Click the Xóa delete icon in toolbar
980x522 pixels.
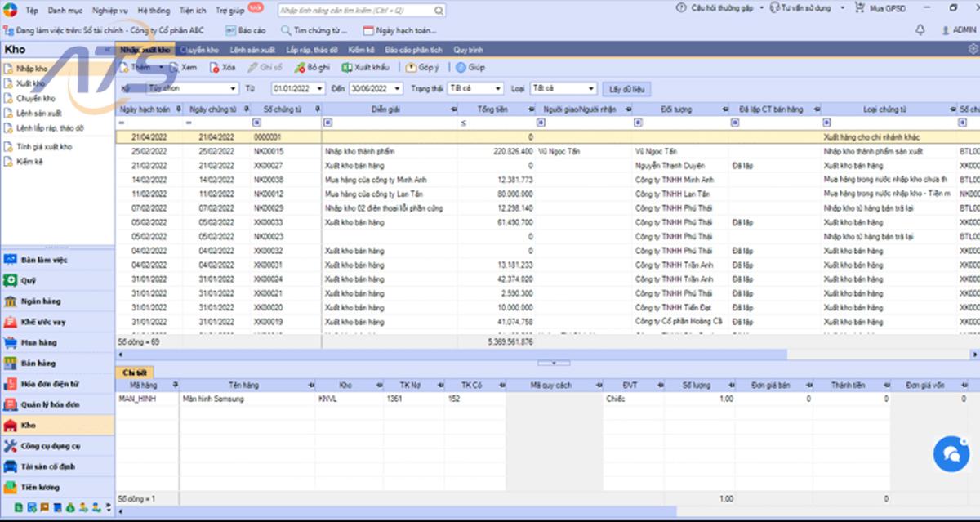pyautogui.click(x=215, y=68)
